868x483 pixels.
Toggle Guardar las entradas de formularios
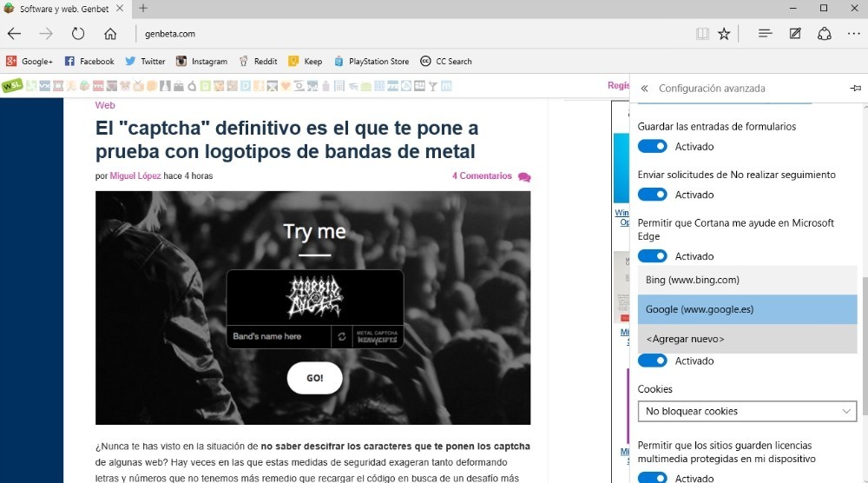[x=652, y=146]
